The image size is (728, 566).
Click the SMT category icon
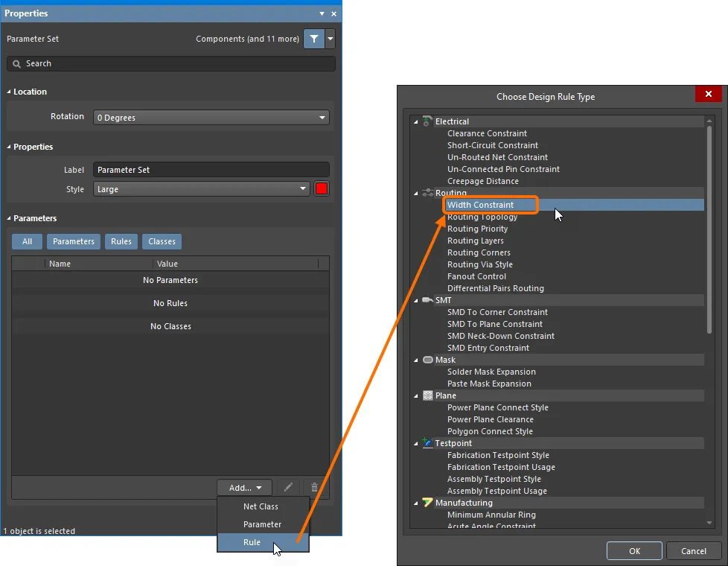point(427,300)
